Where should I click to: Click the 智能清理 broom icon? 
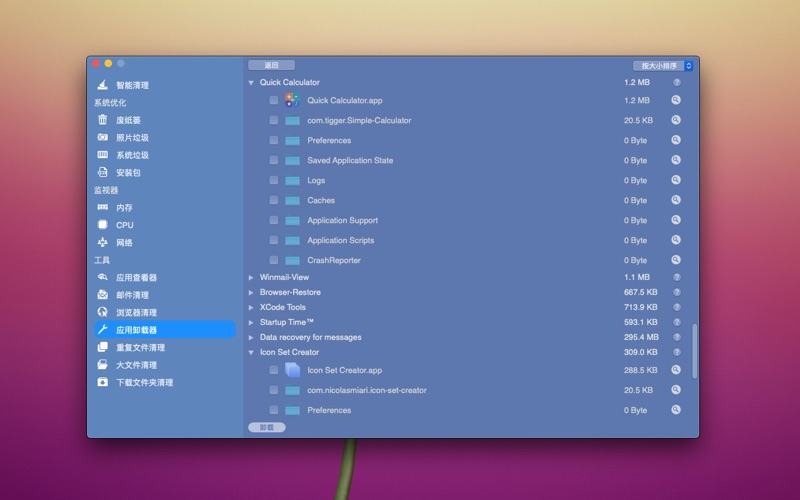tap(102, 85)
